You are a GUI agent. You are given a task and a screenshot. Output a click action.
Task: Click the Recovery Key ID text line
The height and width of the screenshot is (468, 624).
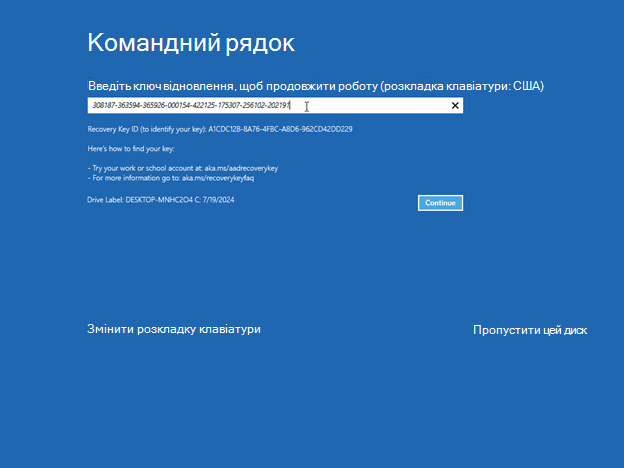tap(220, 129)
